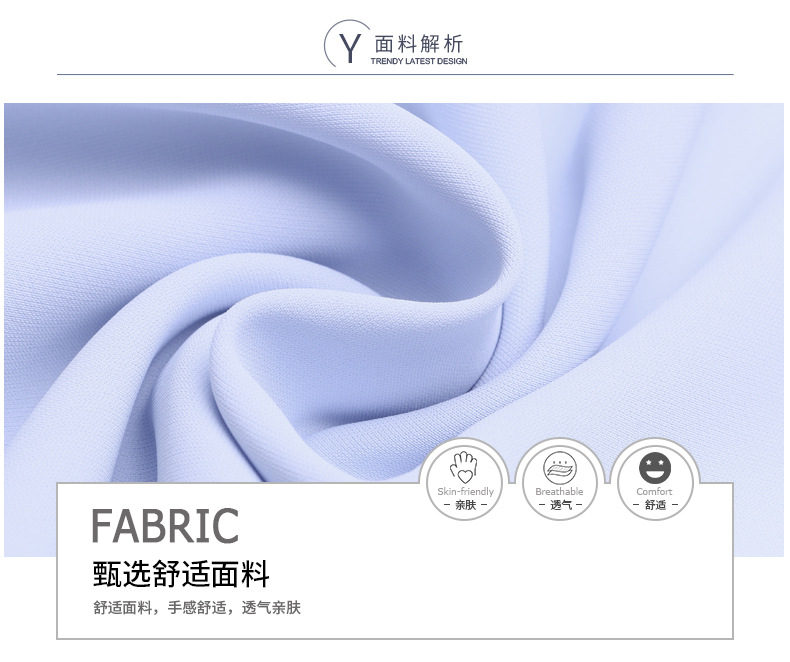Viewport: 790px width, 662px height.
Task: Click the 透气 caption under breathable icon
Action: (x=560, y=504)
